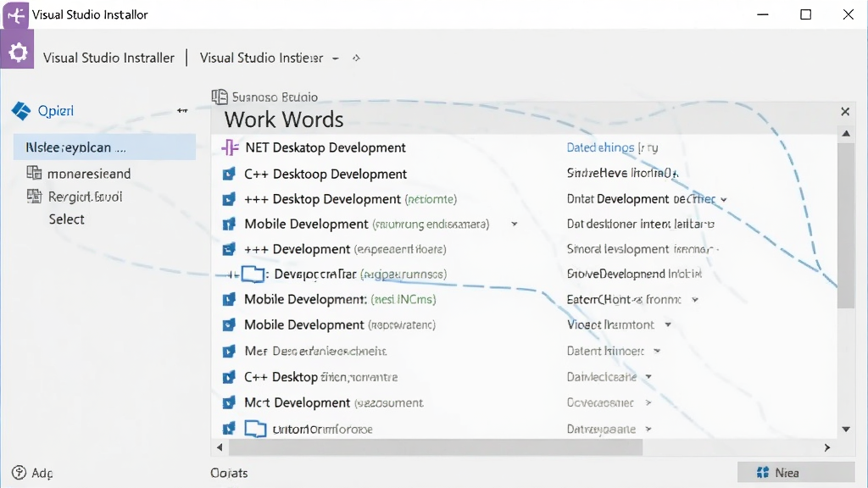Image resolution: width=868 pixels, height=488 pixels.
Task: Click the scroll left arrow
Action: [220, 447]
